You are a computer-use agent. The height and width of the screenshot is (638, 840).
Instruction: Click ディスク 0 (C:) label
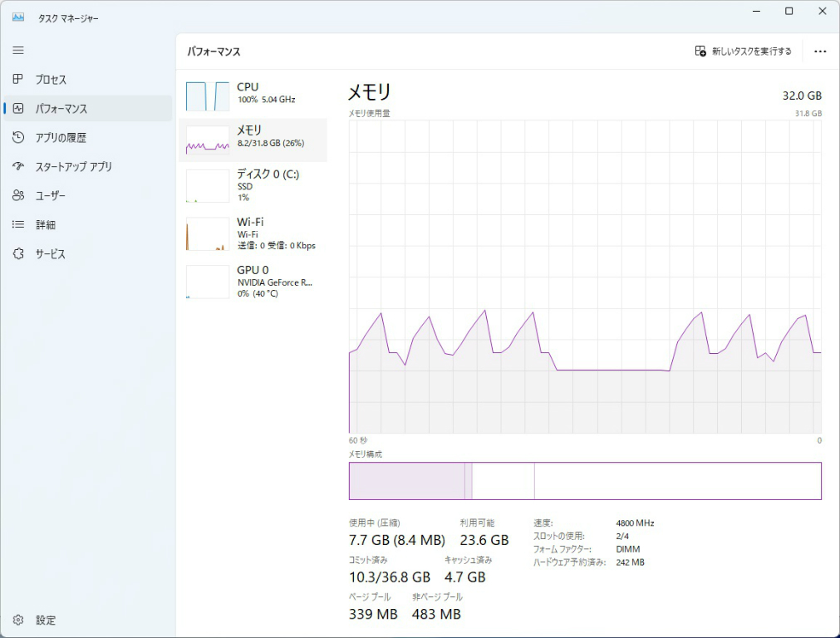coord(268,174)
